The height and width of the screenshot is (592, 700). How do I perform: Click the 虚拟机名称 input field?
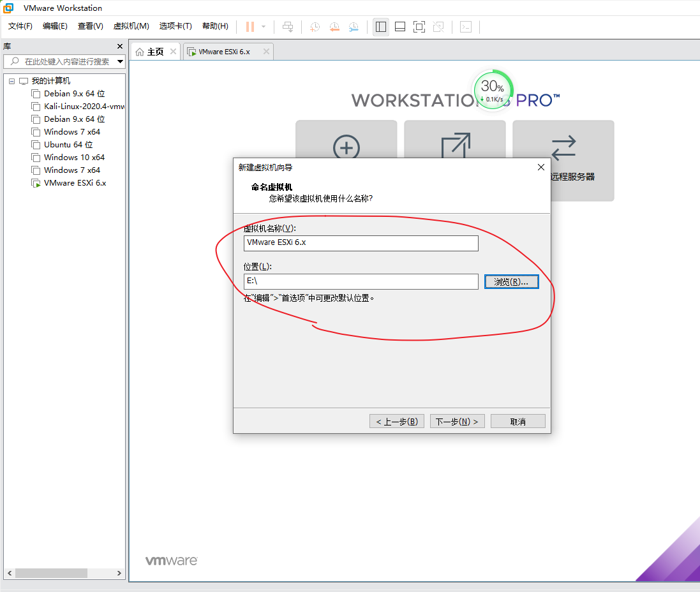click(361, 243)
